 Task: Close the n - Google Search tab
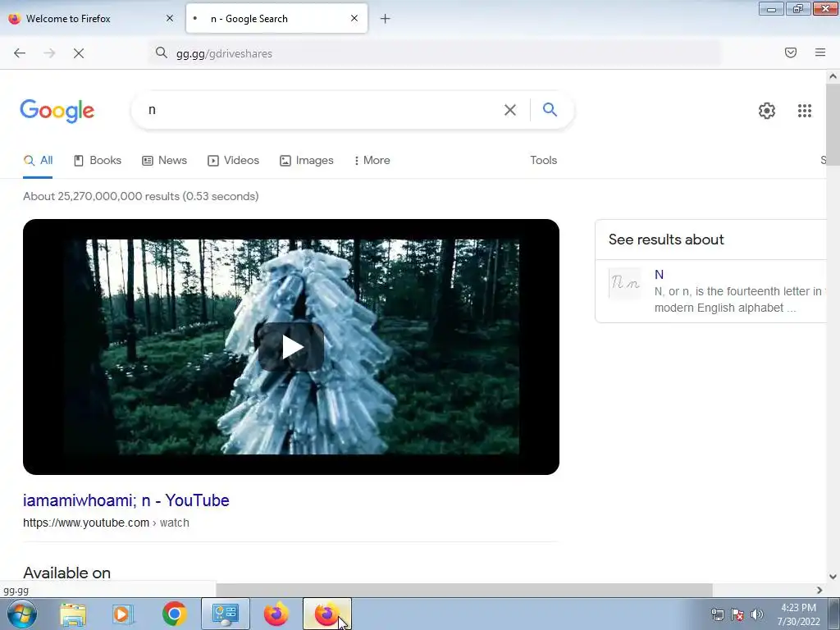[354, 18]
